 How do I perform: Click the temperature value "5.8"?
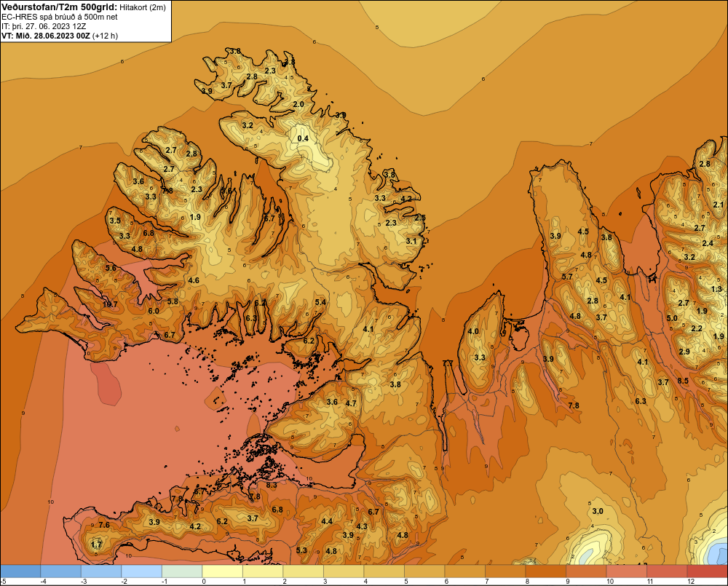173,301
